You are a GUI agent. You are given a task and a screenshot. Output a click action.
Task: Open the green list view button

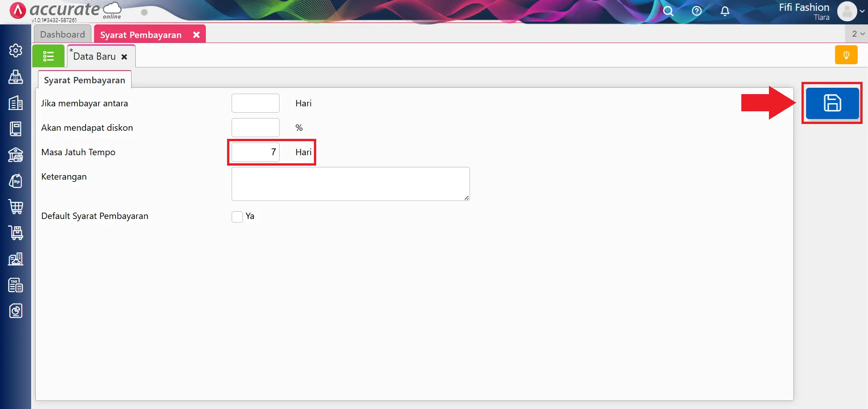point(48,56)
